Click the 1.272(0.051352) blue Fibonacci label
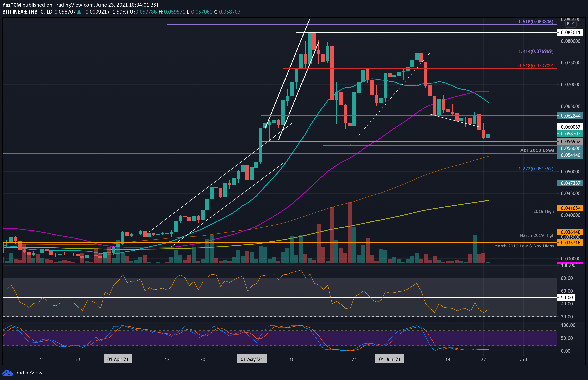 click(x=536, y=169)
